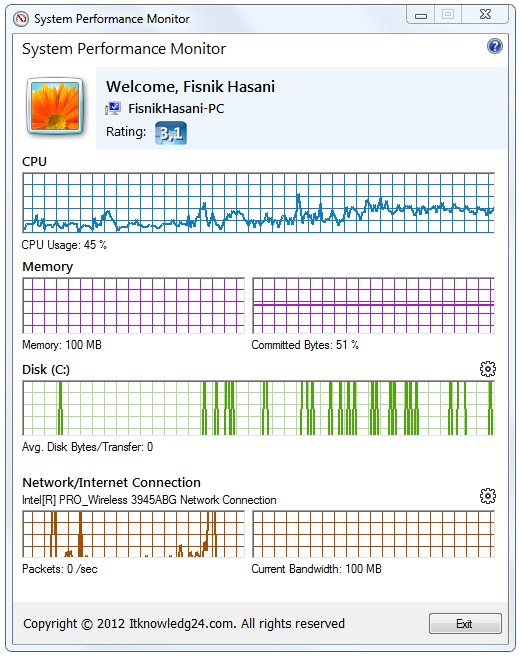Click the 'Memory' section heading
Viewport: 521px width, 657px height.
tap(48, 267)
